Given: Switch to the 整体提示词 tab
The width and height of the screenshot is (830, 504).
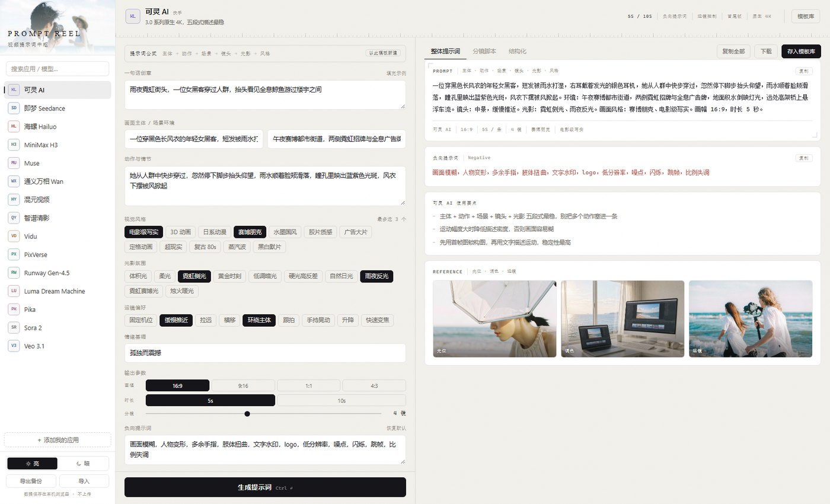Looking at the screenshot, I should point(445,52).
